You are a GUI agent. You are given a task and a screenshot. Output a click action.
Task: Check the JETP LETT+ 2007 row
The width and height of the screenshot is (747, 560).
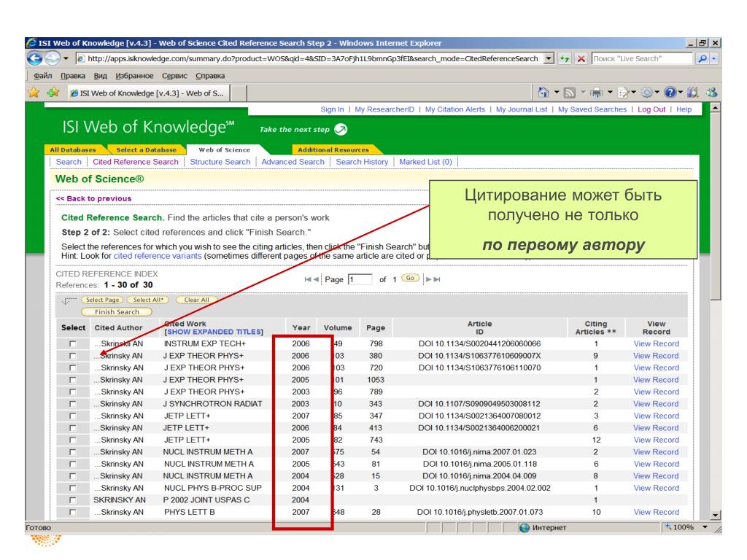tap(72, 416)
